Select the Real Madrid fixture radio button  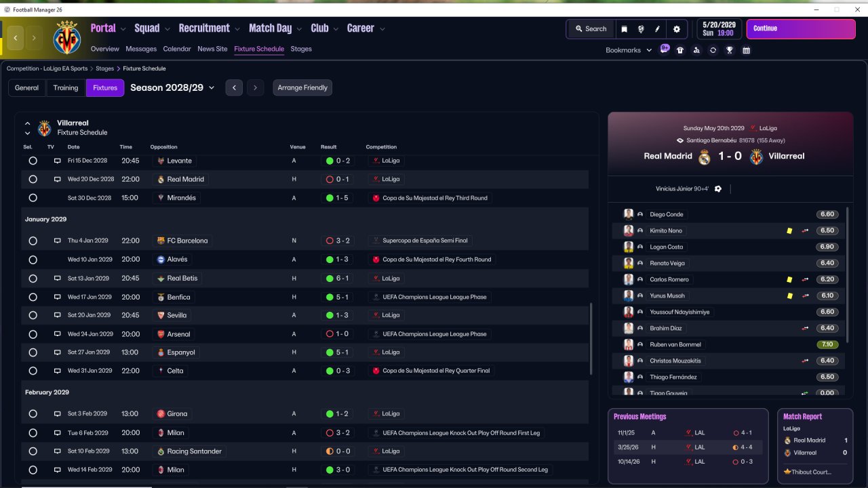33,180
